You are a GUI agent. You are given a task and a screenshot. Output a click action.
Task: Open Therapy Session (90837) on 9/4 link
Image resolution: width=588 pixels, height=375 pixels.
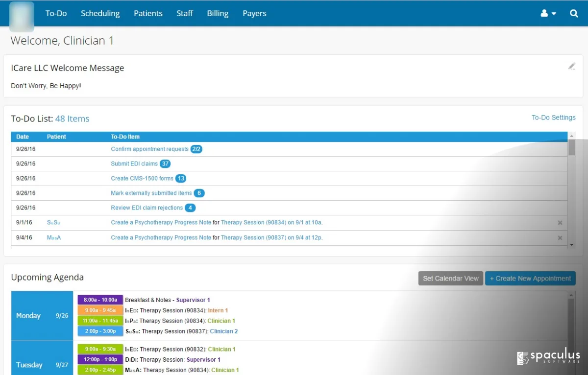271,238
